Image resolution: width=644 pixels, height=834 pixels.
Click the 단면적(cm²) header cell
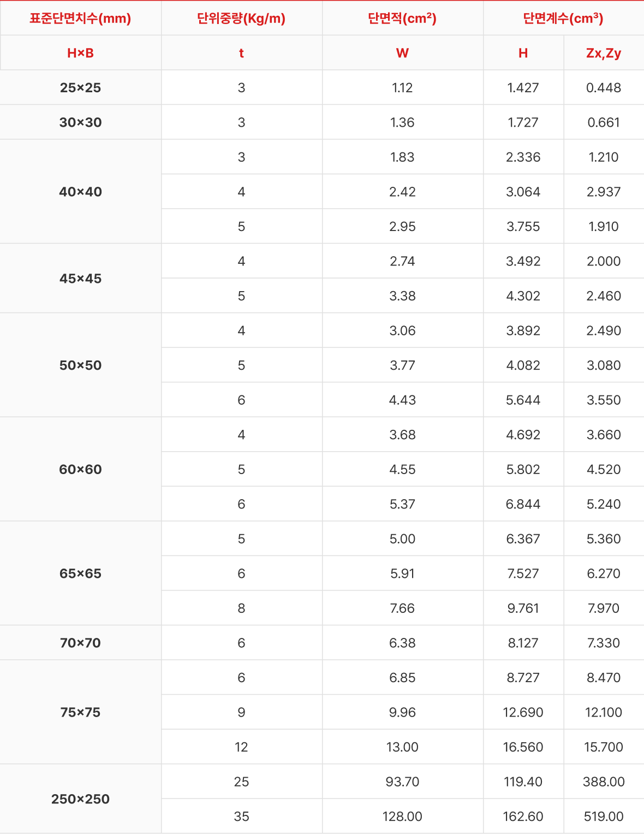point(402,19)
